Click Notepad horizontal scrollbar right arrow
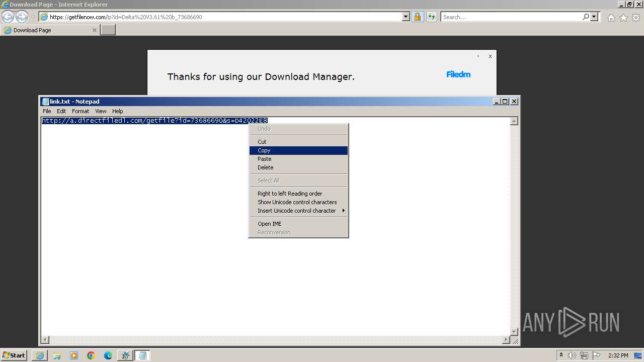Viewport: 644px width, 362px height. pos(506,340)
